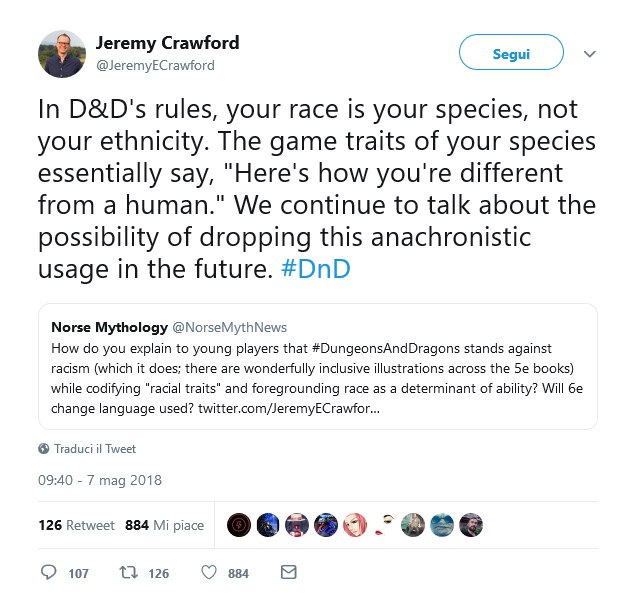The image size is (636, 610).
Task: Open the @JeremyECrawford handle
Action: click(155, 66)
